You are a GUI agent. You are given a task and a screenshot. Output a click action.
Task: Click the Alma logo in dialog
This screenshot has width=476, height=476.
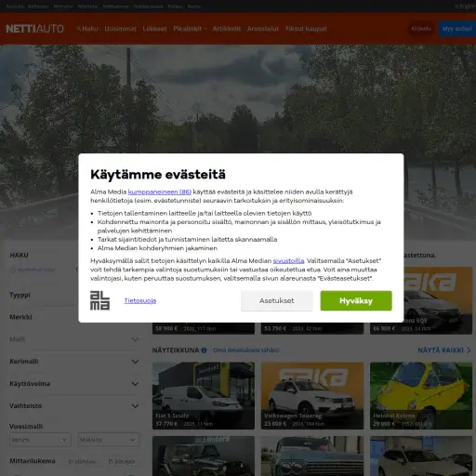click(x=99, y=300)
